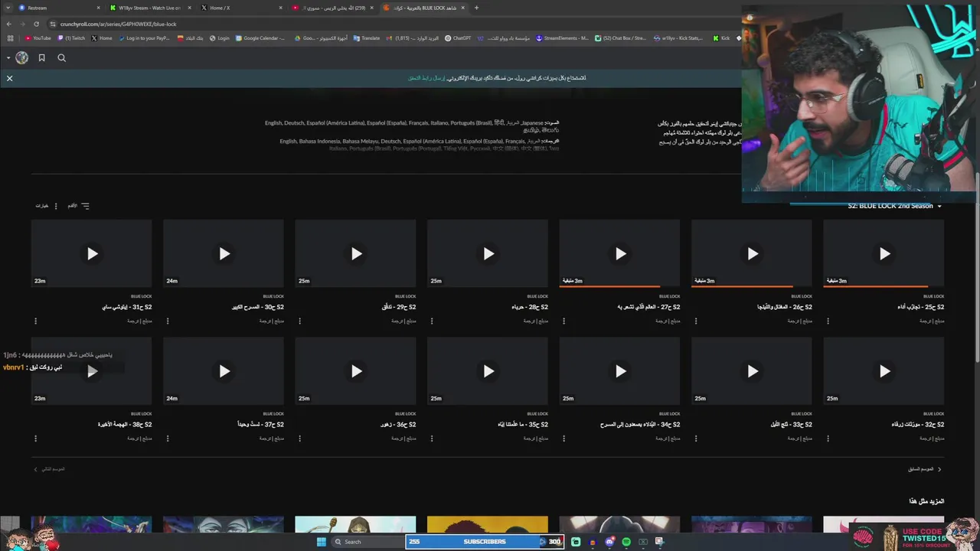Viewport: 980px width, 551px height.
Task: Click the Windows taskbar Search box
Action: [x=367, y=542]
